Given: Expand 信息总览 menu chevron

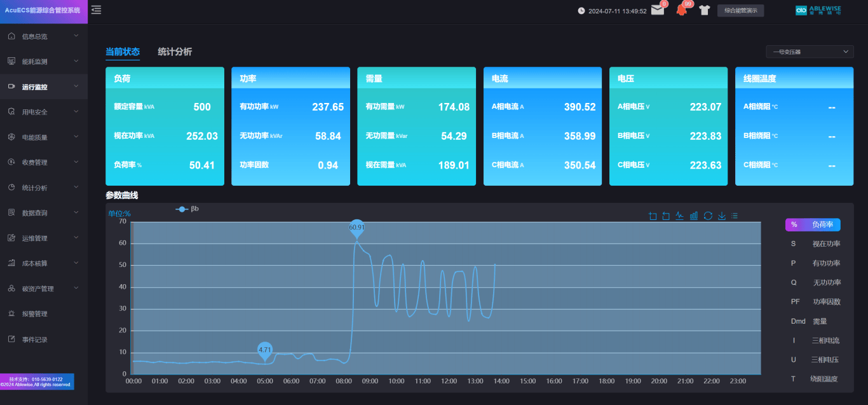Looking at the screenshot, I should [x=76, y=36].
